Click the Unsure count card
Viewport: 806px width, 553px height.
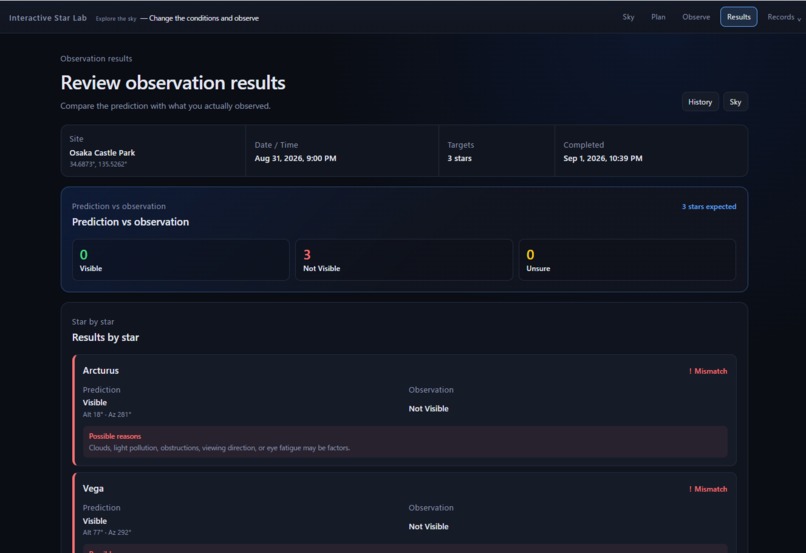[x=627, y=260]
